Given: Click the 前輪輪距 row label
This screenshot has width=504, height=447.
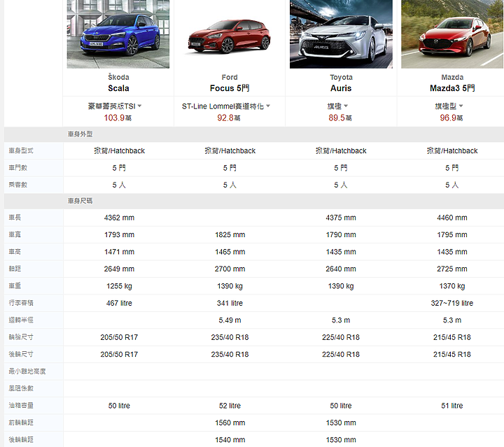Looking at the screenshot, I should pos(21,423).
